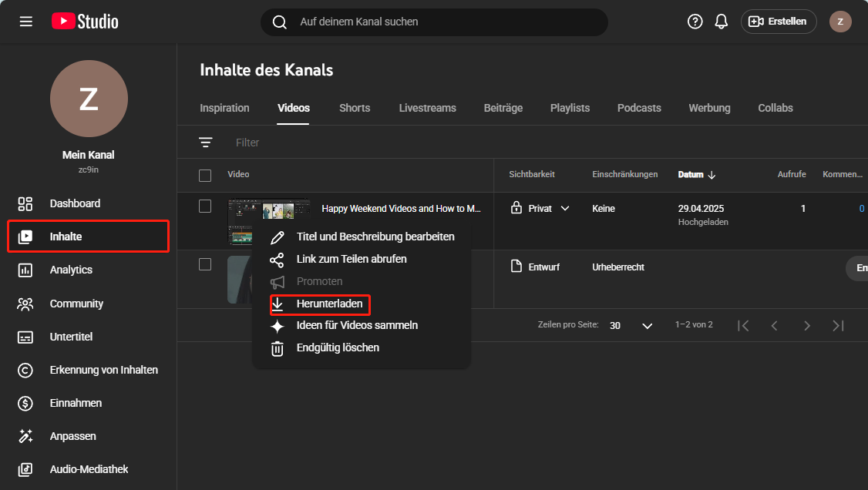This screenshot has height=490, width=868.
Task: Switch to the Shorts tab
Action: click(354, 108)
